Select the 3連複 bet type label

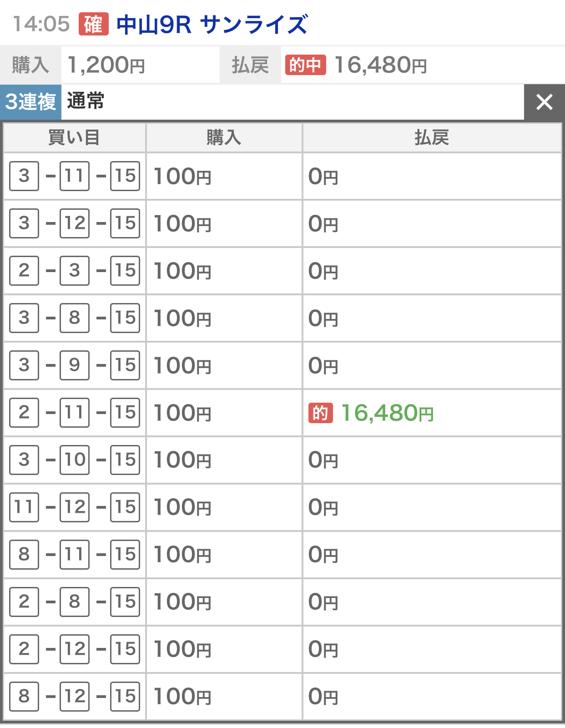click(x=30, y=102)
